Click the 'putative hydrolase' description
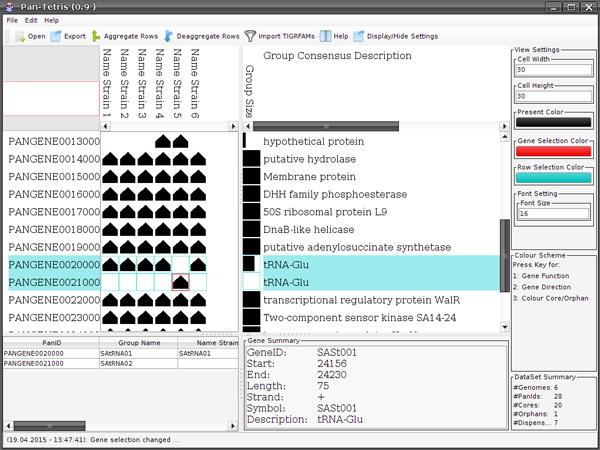 (310, 159)
